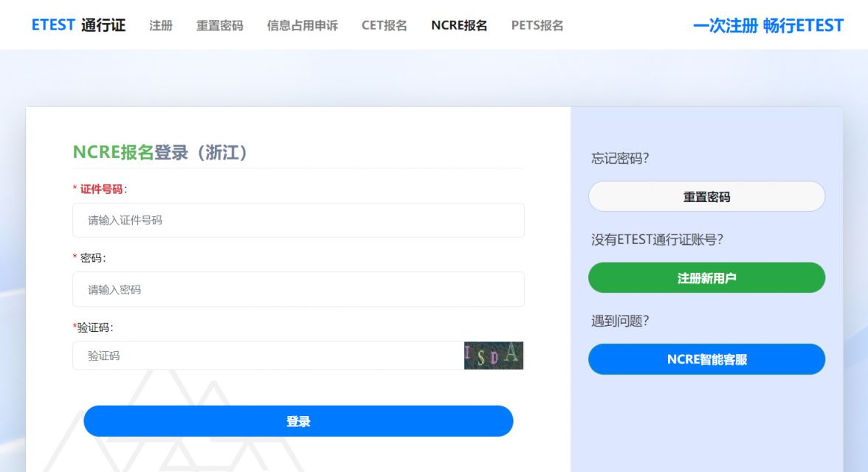Screen dimensions: 868x472
Task: Click the 密码 field label
Action: tap(92, 258)
